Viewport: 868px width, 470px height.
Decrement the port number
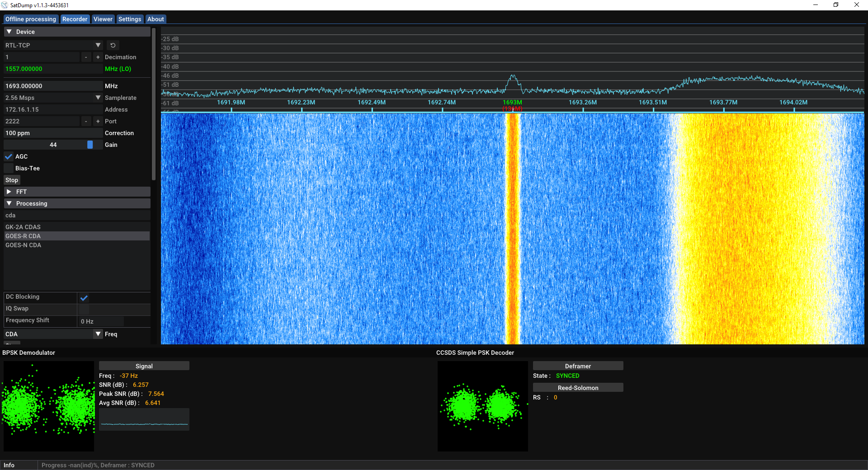click(x=86, y=121)
